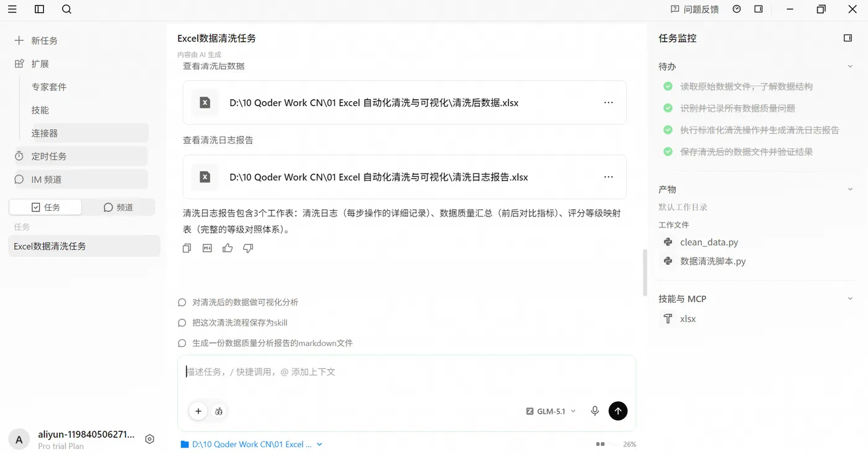This screenshot has width=868, height=454.
Task: Click the aliyun-119840506271 username
Action: 86,434
